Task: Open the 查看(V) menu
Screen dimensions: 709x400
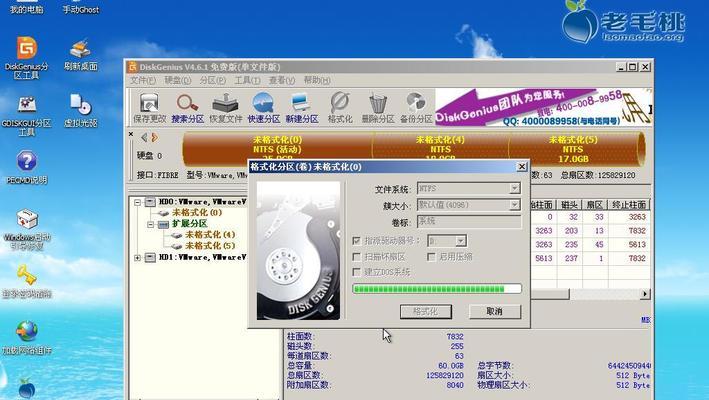Action: coord(282,80)
